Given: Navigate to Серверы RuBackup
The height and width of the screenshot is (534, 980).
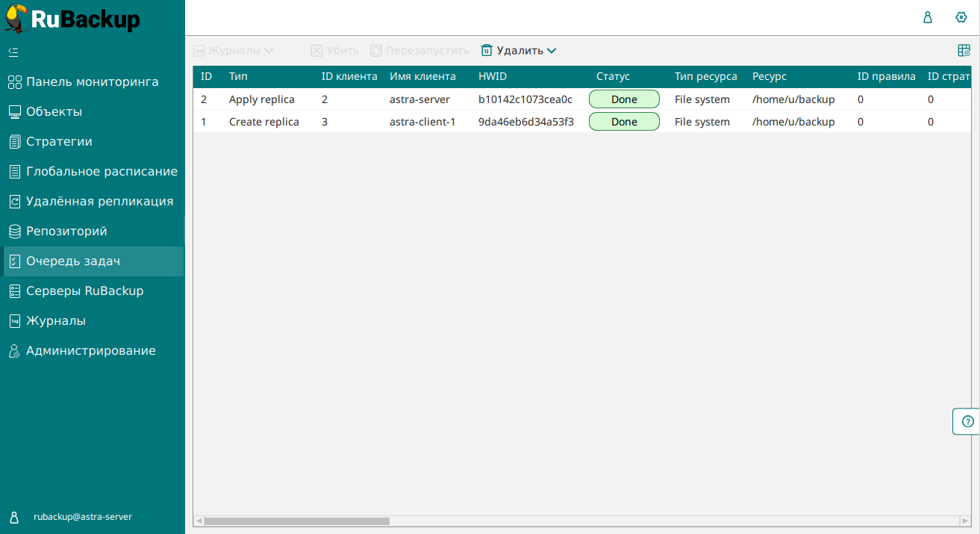Looking at the screenshot, I should pos(84,291).
